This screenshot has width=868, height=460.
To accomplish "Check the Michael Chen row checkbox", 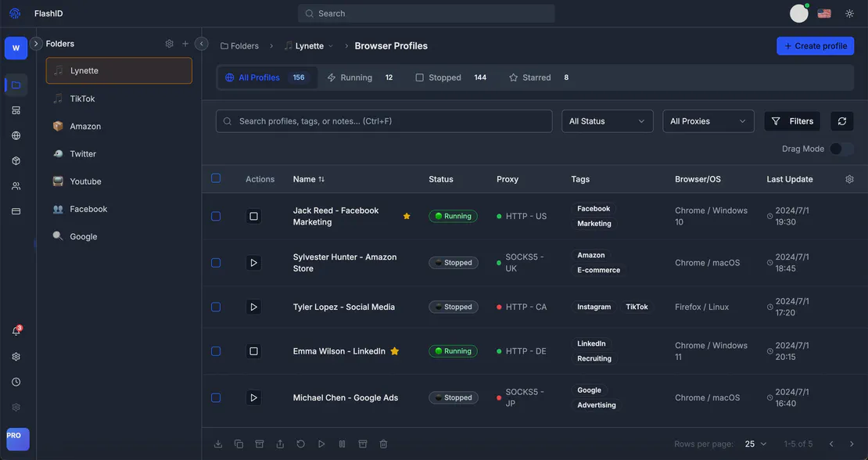I will coord(216,398).
